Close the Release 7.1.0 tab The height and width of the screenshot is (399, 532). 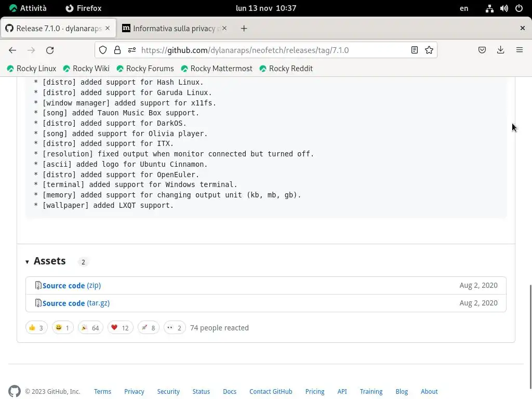(x=108, y=28)
